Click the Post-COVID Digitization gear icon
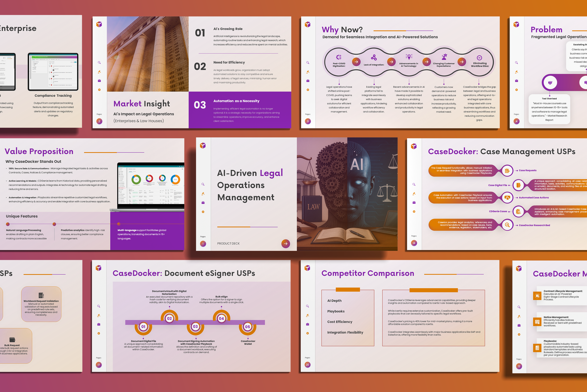Viewport: 587px width, 392px height. tap(339, 57)
